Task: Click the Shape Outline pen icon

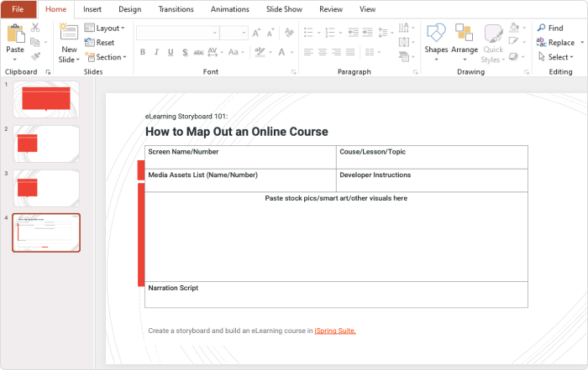Action: pos(514,41)
